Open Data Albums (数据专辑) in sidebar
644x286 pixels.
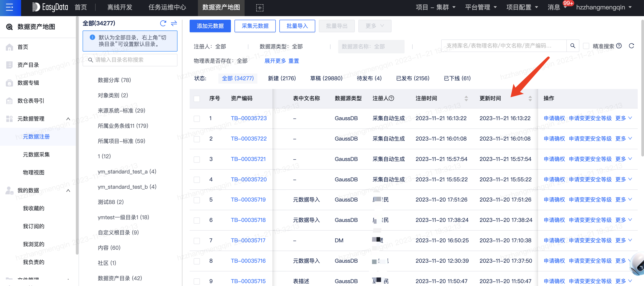28,83
